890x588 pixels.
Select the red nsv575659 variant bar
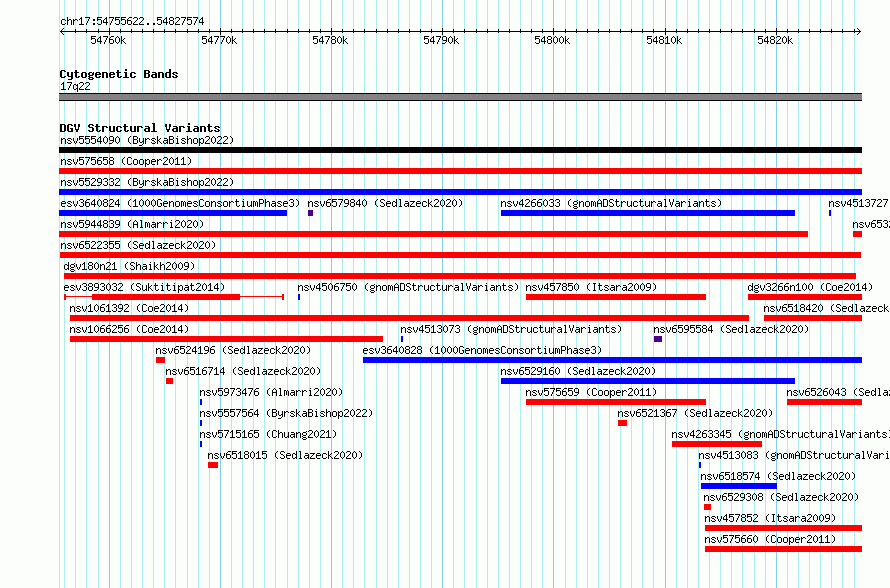point(616,402)
